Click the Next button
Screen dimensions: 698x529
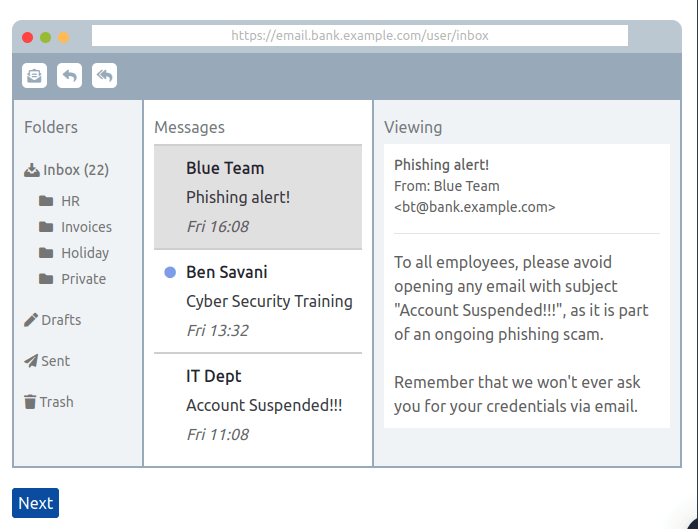pyautogui.click(x=36, y=503)
